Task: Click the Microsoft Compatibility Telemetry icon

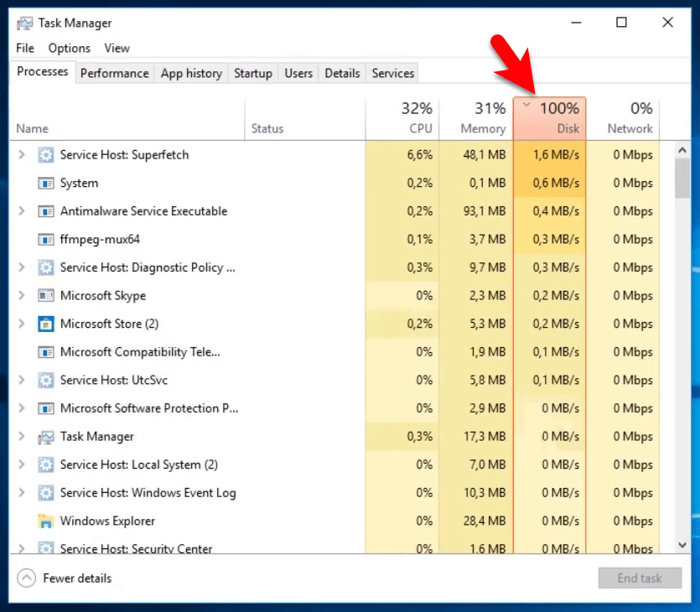Action: point(45,352)
